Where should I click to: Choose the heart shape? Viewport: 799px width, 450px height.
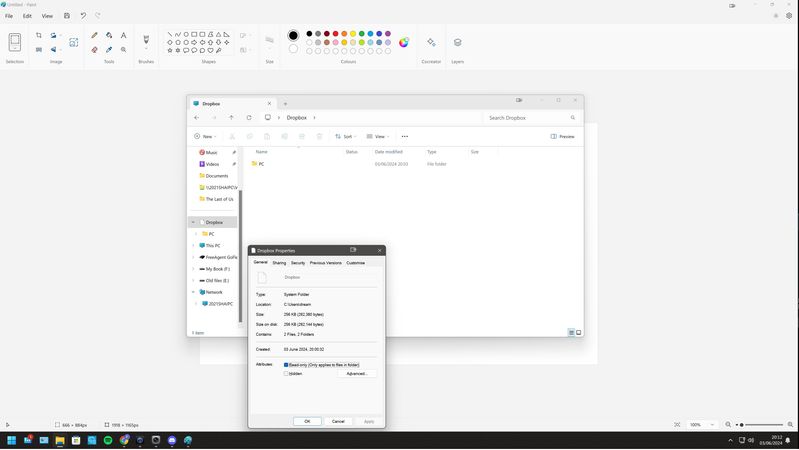point(210,50)
